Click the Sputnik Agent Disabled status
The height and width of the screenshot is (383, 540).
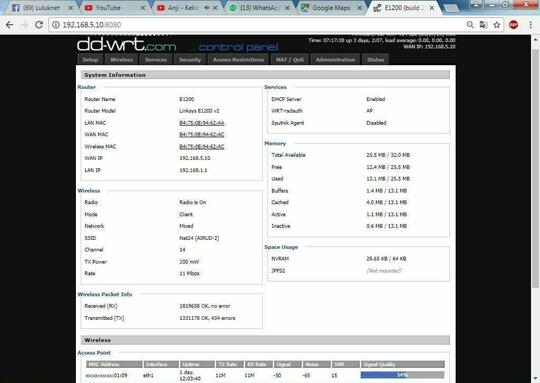376,123
